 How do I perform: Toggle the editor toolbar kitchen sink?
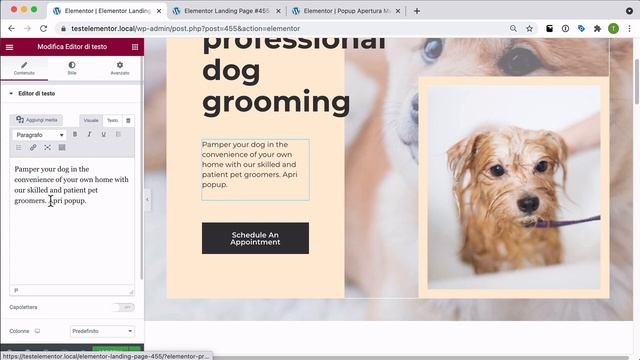pos(62,147)
